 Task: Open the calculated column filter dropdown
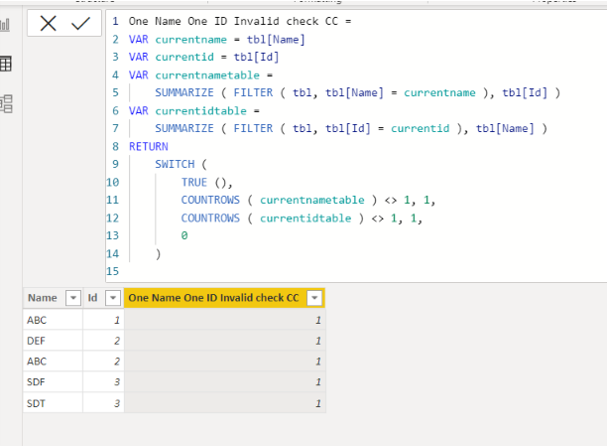[x=314, y=298]
